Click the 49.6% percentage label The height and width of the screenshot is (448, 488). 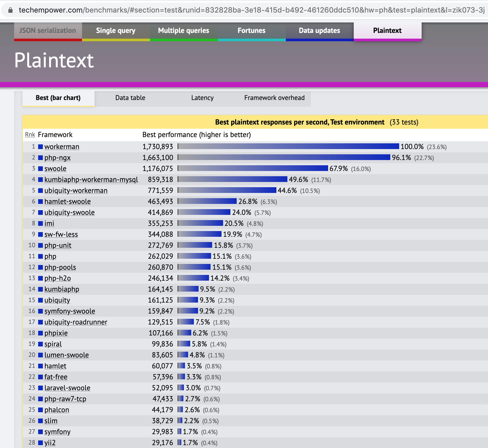coord(298,180)
